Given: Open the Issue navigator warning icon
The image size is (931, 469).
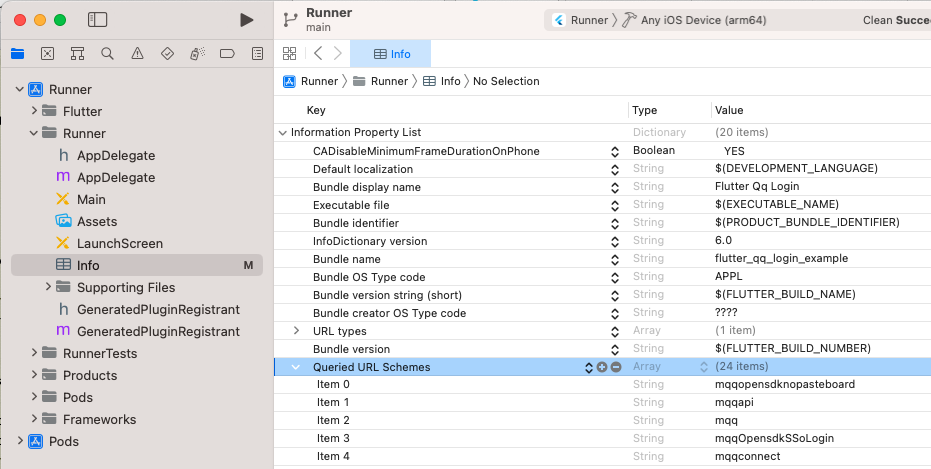Looking at the screenshot, I should (137, 54).
